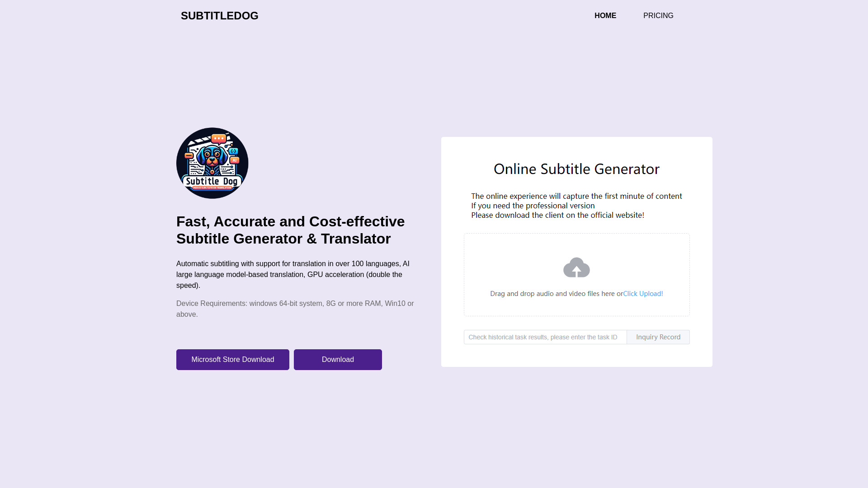Toggle the drag and drop upload area
868x488 pixels.
tap(576, 275)
